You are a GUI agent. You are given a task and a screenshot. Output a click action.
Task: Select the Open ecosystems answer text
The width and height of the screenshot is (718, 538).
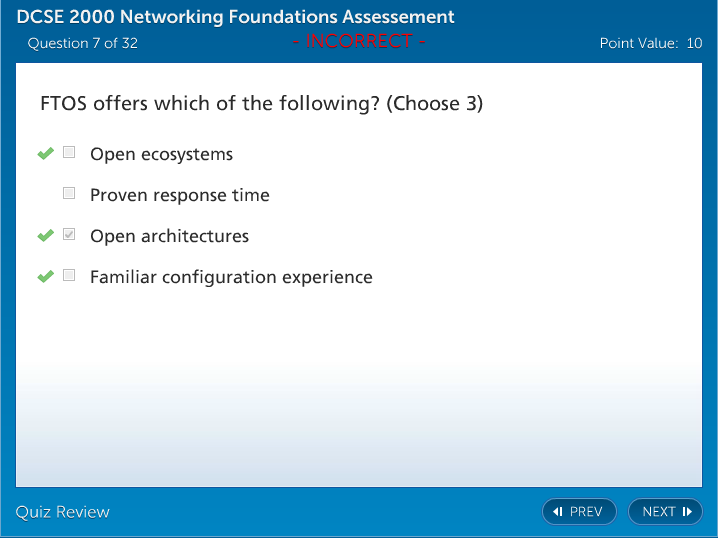click(x=161, y=154)
